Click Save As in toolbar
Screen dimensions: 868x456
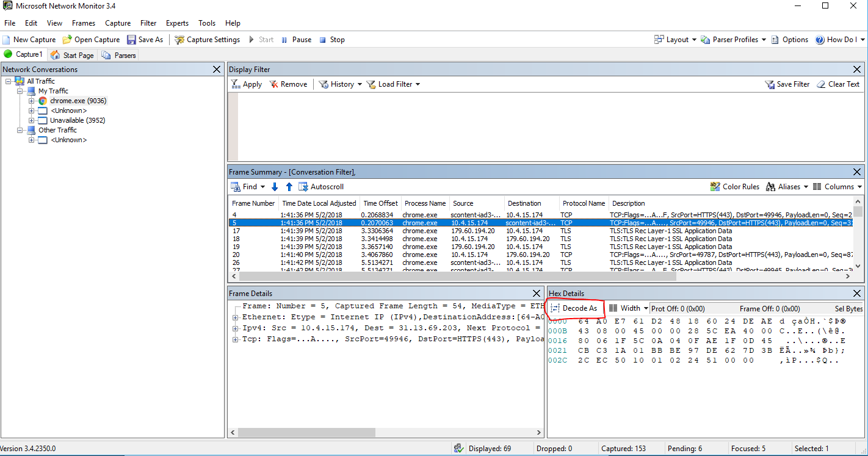pyautogui.click(x=145, y=40)
